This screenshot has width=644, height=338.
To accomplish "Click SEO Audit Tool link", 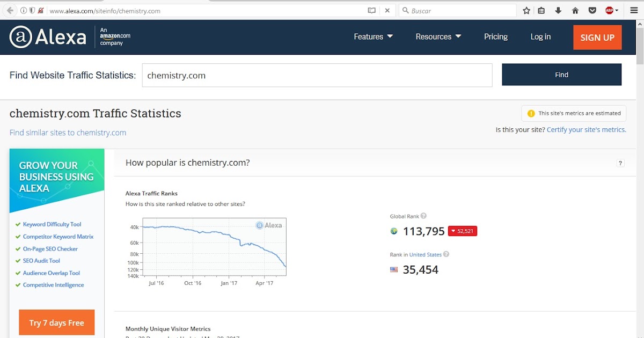I will click(x=41, y=261).
